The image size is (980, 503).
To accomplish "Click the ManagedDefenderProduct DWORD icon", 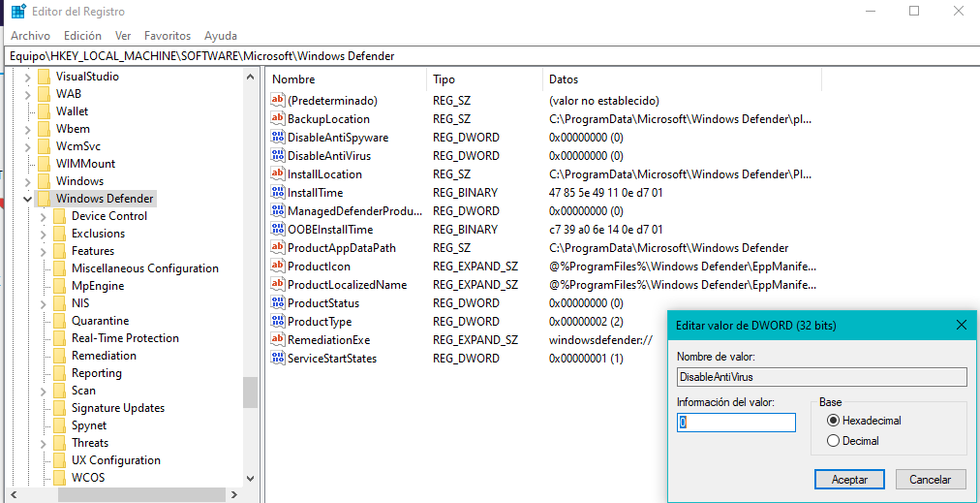I will pos(278,211).
